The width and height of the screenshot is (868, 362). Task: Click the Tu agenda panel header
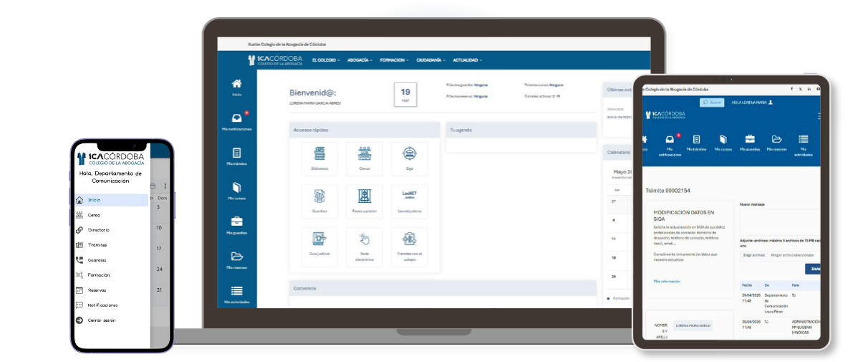pyautogui.click(x=521, y=130)
